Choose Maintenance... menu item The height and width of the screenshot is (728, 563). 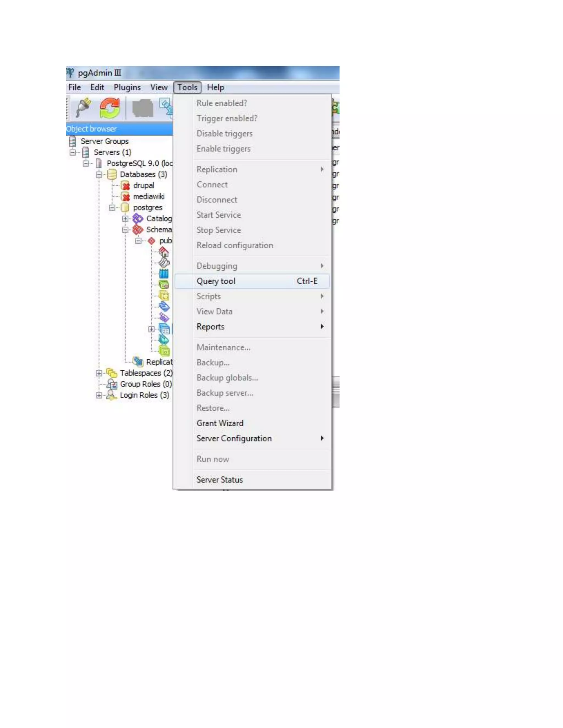252,347
